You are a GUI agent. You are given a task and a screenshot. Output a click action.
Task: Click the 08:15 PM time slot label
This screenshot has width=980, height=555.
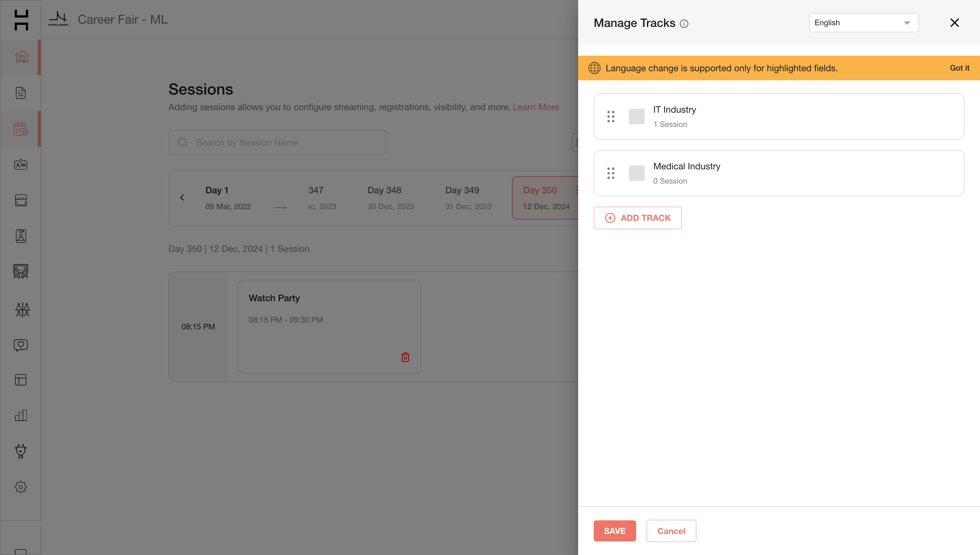pos(198,327)
